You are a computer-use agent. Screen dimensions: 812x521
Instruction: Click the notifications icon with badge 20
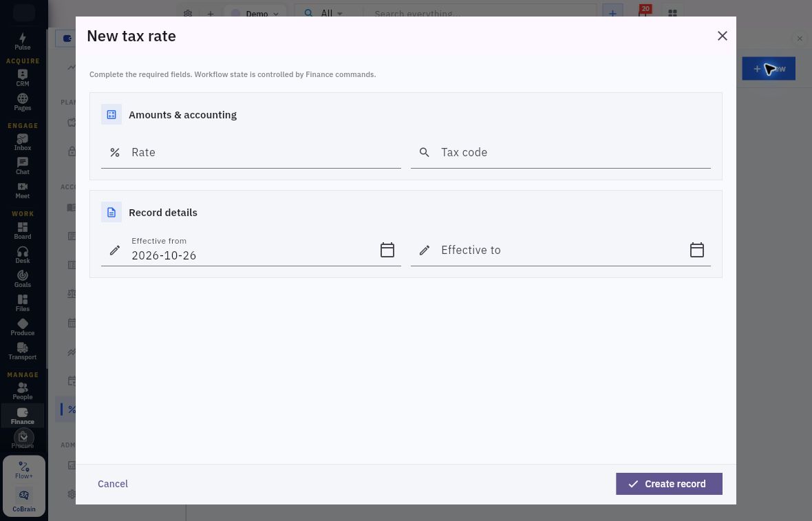[643, 12]
